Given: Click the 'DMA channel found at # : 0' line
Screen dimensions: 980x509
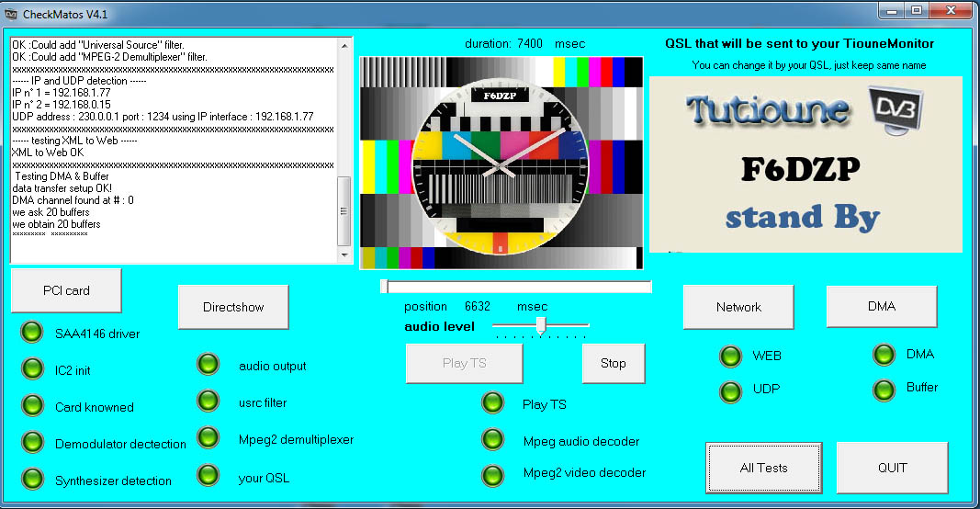Looking at the screenshot, I should [73, 200].
